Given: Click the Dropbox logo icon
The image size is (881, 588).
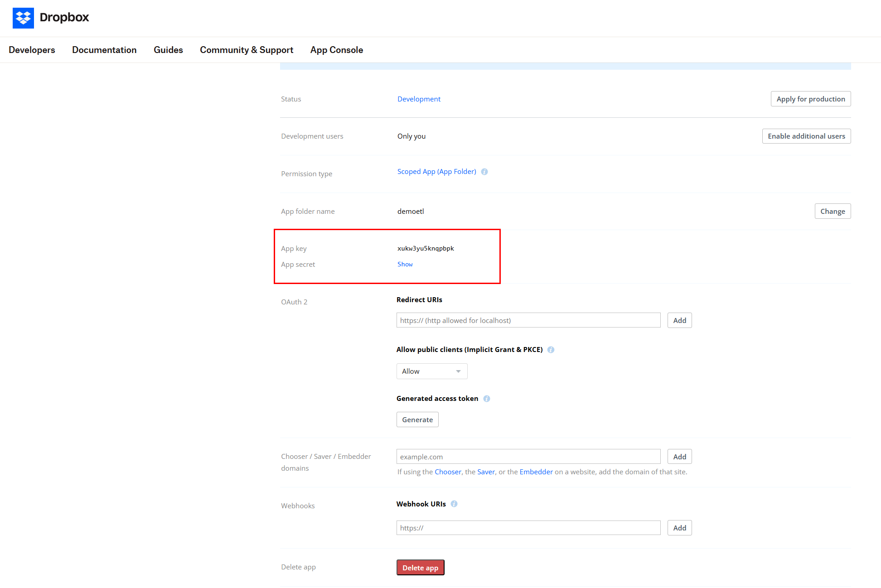Looking at the screenshot, I should tap(23, 18).
